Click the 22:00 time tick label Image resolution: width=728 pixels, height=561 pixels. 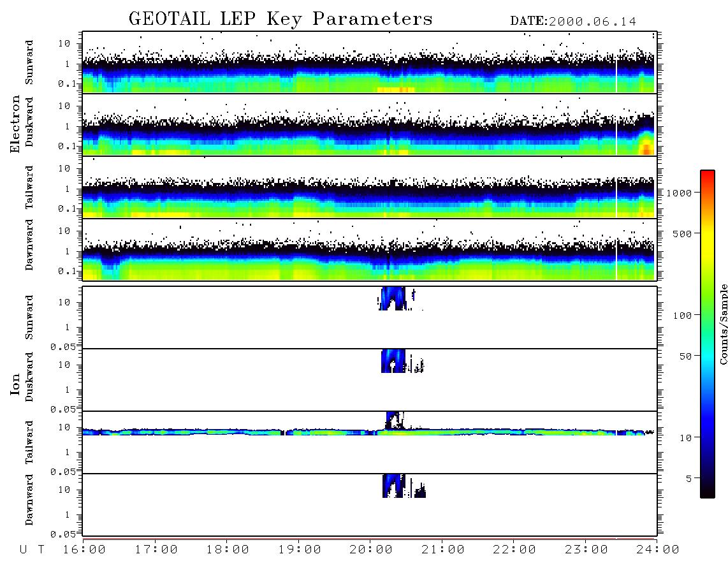(514, 550)
